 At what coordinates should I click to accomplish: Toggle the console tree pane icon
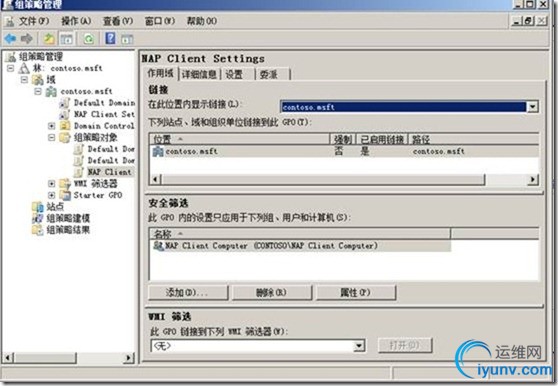66,38
